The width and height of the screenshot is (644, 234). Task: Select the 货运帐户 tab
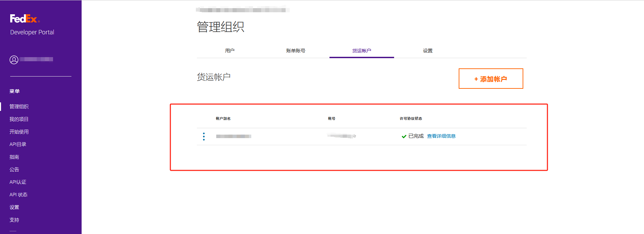[x=361, y=51]
